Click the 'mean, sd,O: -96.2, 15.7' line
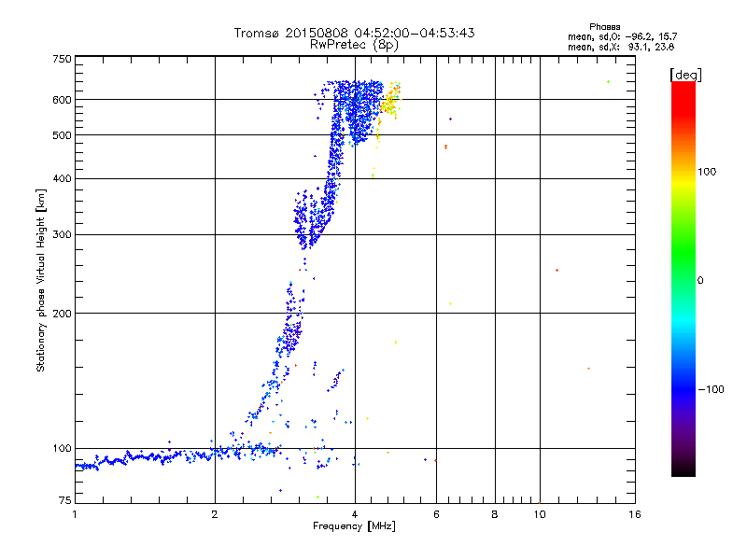Screen dimensions: 747x560 [x=622, y=36]
